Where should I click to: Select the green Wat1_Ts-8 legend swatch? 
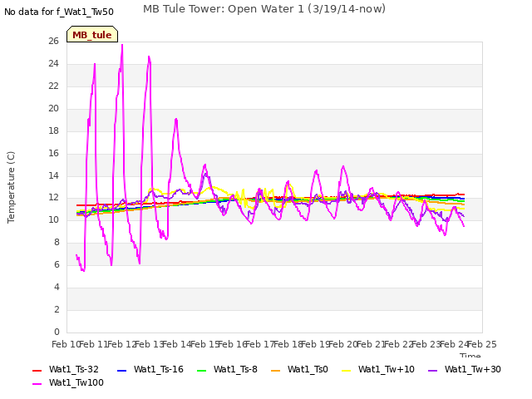coord(201,371)
